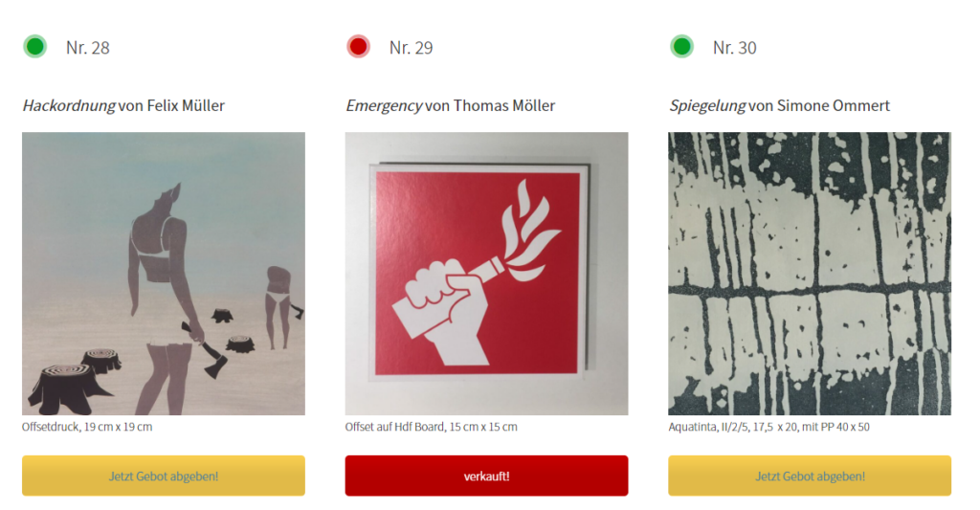980x510 pixels.
Task: Select the title Spiegelung von Simone Ommert
Action: coord(779,105)
